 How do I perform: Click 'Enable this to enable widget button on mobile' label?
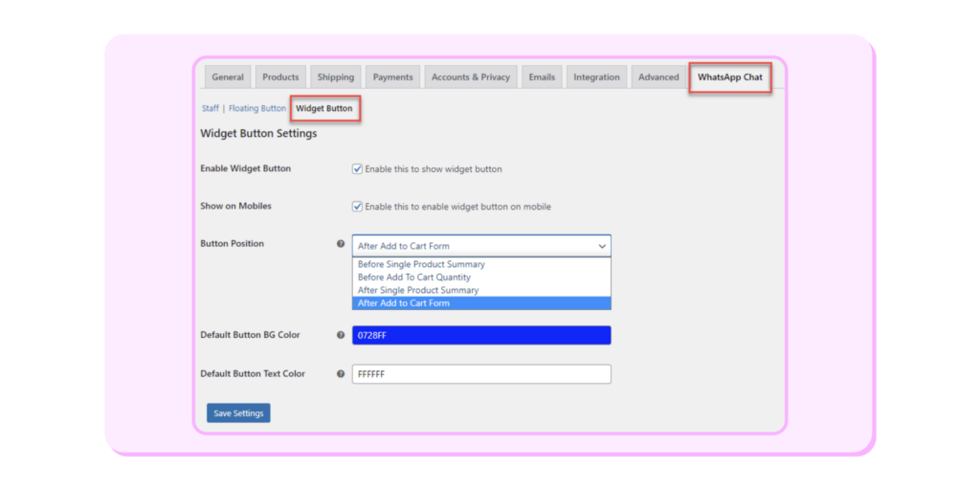(458, 207)
